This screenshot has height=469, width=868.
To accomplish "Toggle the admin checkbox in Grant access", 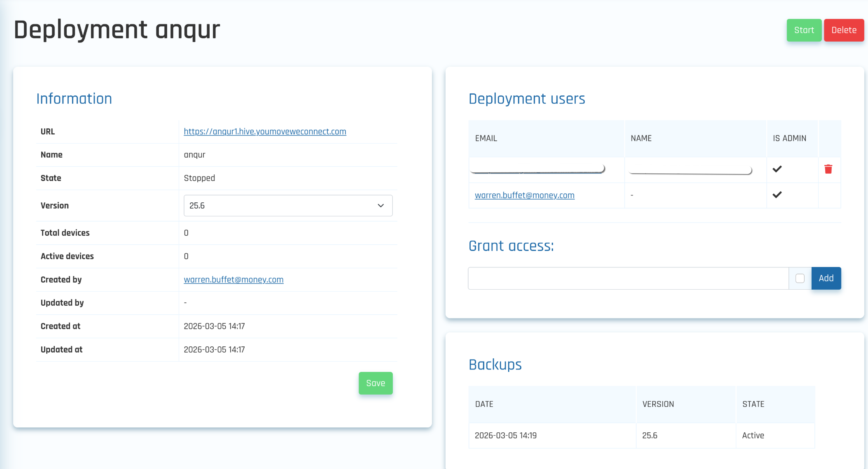I will [800, 278].
